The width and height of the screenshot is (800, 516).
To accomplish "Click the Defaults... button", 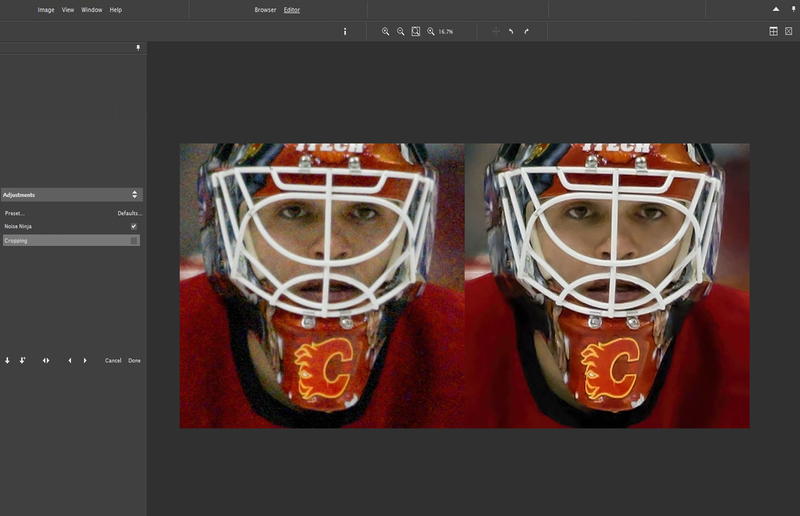I will [x=130, y=213].
